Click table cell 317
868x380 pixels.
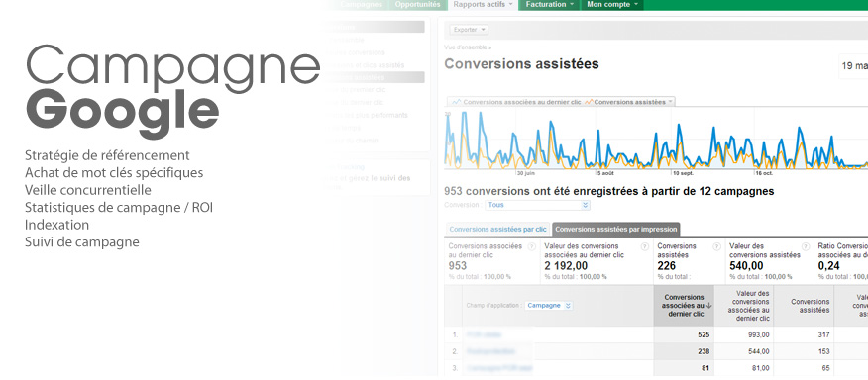pos(823,334)
